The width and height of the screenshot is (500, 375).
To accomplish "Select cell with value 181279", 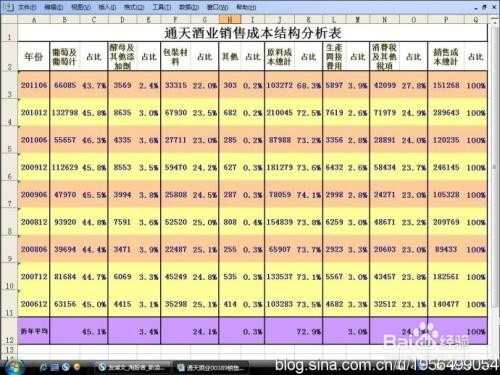I will click(x=279, y=167).
